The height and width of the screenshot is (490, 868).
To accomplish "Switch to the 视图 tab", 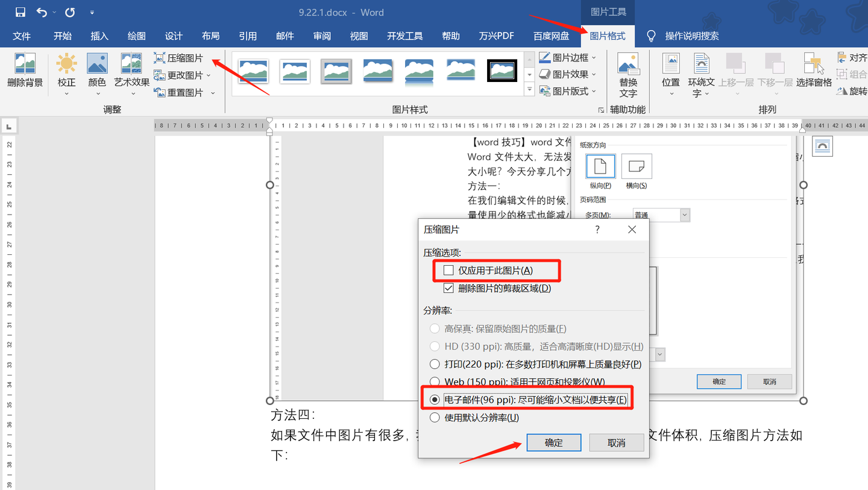I will pyautogui.click(x=359, y=36).
